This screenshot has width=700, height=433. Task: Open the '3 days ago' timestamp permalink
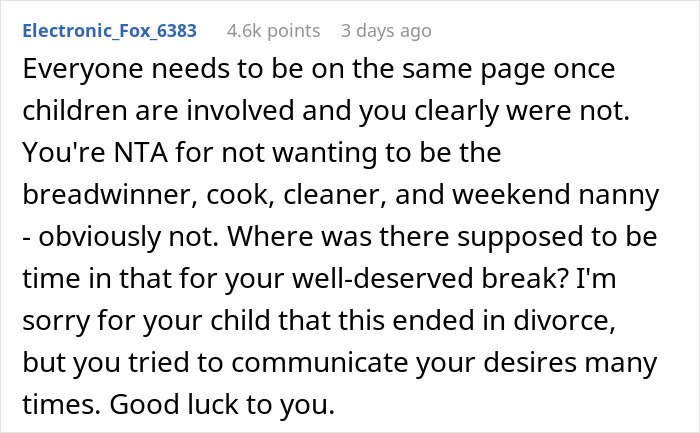[x=386, y=31]
